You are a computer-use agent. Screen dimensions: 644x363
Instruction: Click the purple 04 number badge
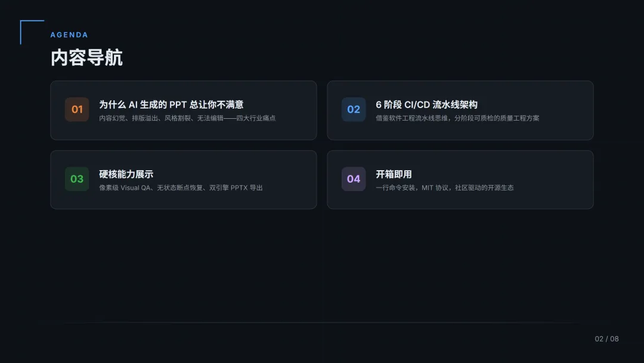(x=354, y=179)
